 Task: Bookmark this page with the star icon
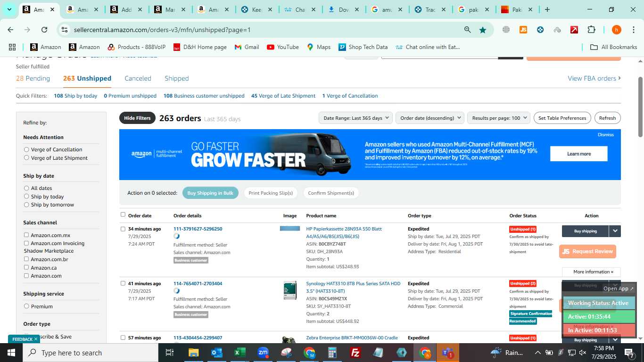click(483, 30)
